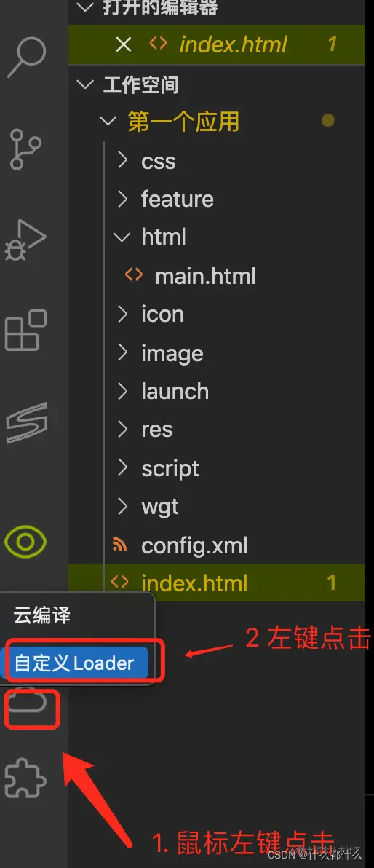Select 云编译 menu item
Screen dimensions: 374x868
click(x=43, y=615)
